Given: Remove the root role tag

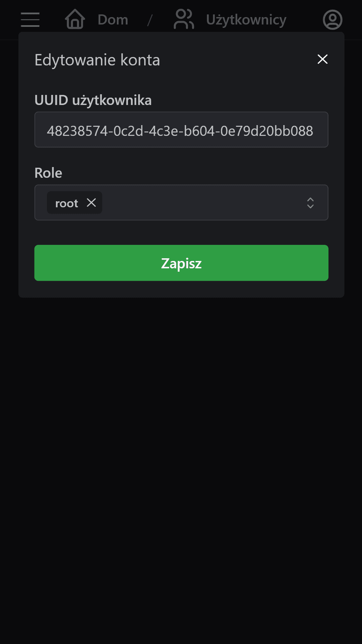Looking at the screenshot, I should [91, 203].
